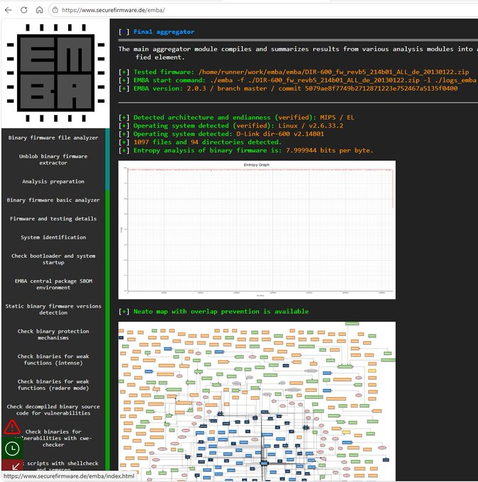The width and height of the screenshot is (478, 482).
Task: Open Check binary protection mechanisms entry
Action: pyautogui.click(x=53, y=334)
